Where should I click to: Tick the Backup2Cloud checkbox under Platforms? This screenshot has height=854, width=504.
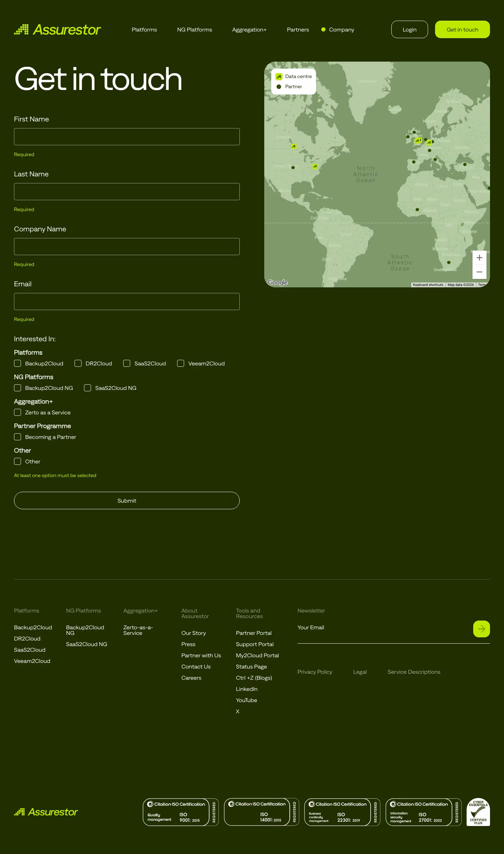click(17, 363)
